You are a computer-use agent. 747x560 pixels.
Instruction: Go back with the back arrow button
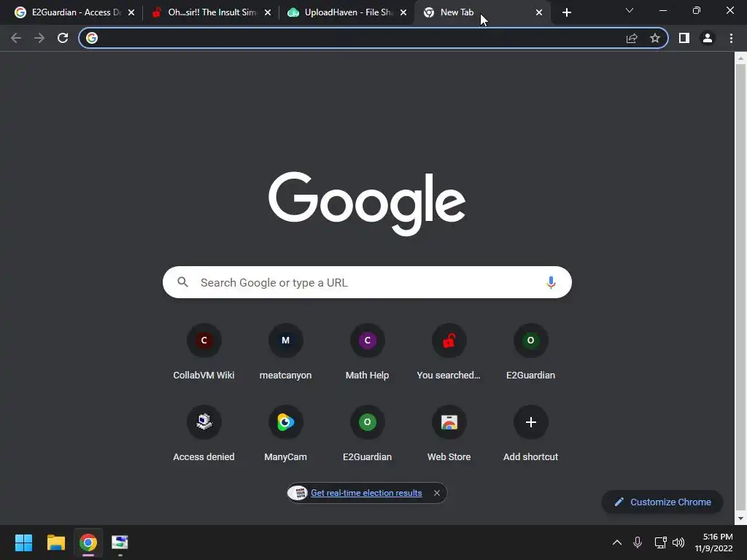click(x=16, y=38)
